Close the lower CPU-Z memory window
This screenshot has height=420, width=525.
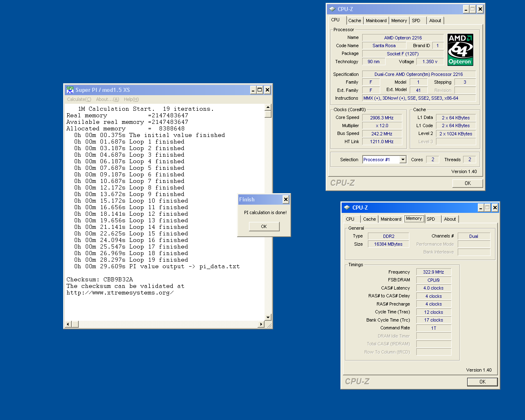click(495, 208)
